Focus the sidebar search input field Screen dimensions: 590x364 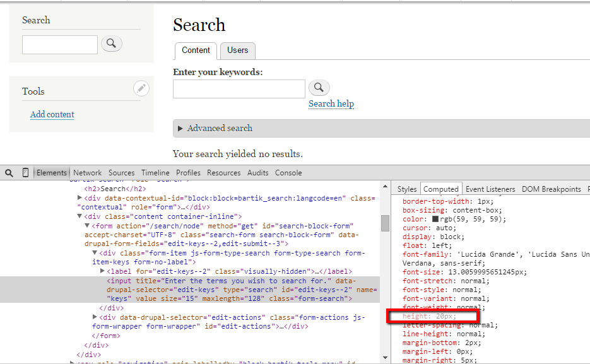pos(60,45)
